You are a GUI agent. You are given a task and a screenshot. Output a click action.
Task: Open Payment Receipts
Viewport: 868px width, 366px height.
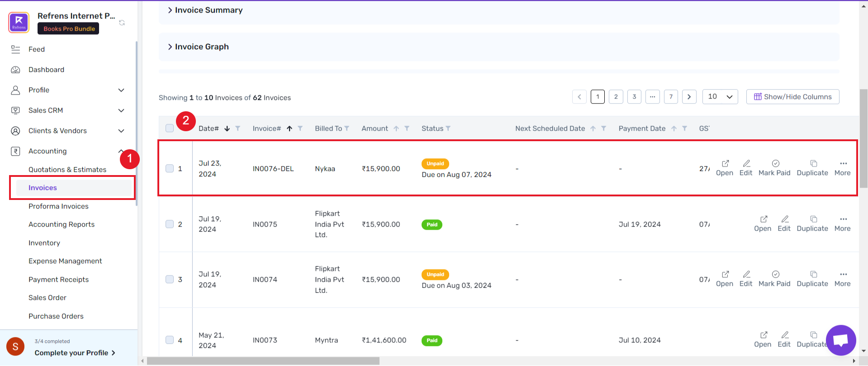point(59,280)
